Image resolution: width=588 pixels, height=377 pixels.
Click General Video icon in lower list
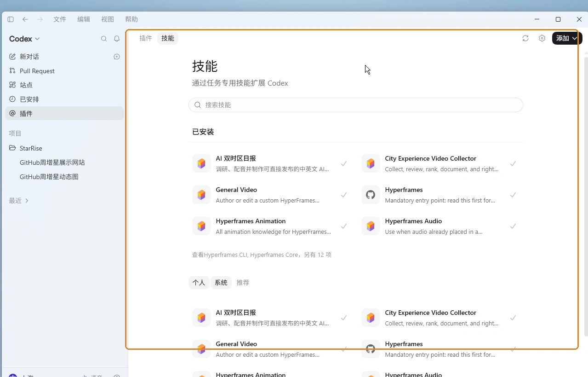201,349
